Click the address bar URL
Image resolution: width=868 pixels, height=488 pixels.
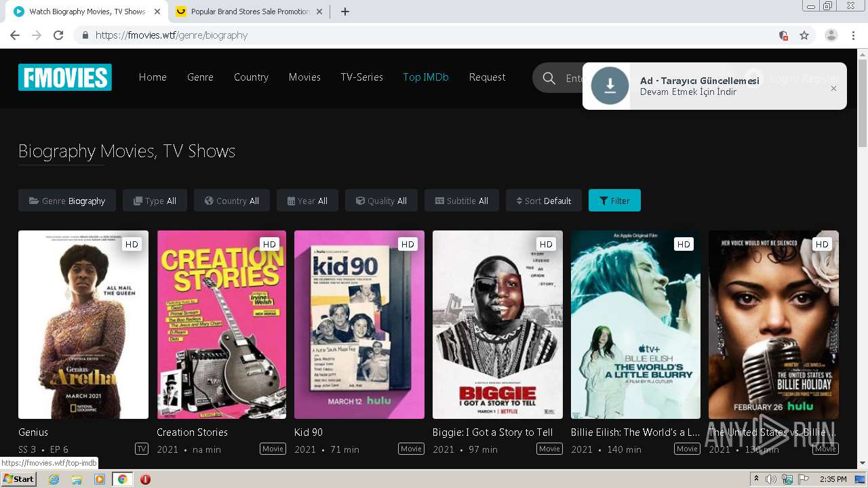172,35
